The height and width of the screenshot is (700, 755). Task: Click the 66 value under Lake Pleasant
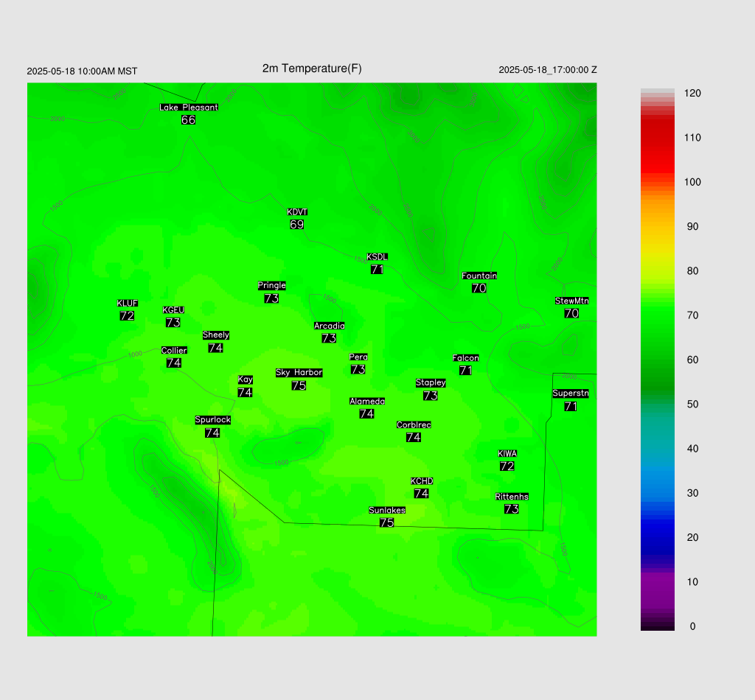click(188, 120)
